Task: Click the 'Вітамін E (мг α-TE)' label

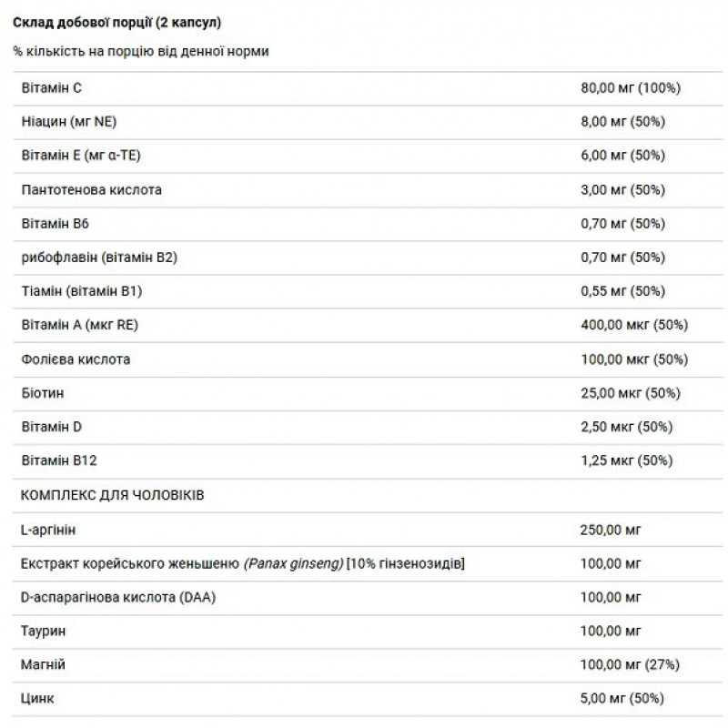Action: pyautogui.click(x=80, y=156)
